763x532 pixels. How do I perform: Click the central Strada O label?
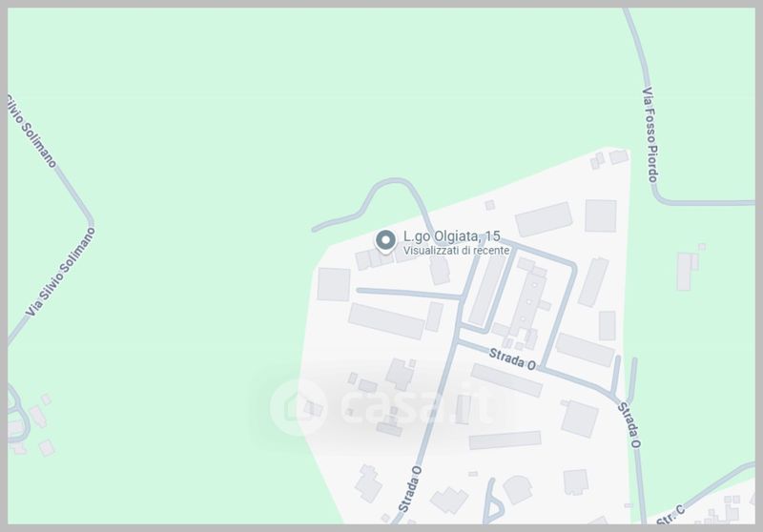[x=512, y=359]
